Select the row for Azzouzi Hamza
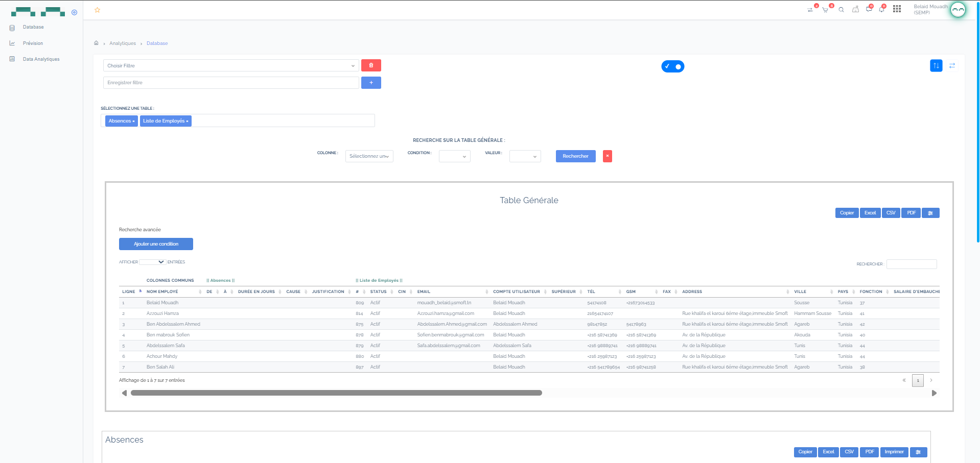This screenshot has width=980, height=463. (529, 313)
